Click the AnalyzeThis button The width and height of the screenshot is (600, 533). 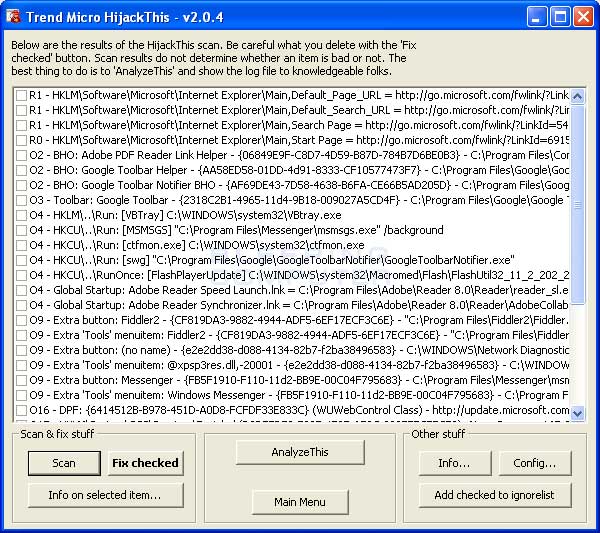(x=299, y=452)
